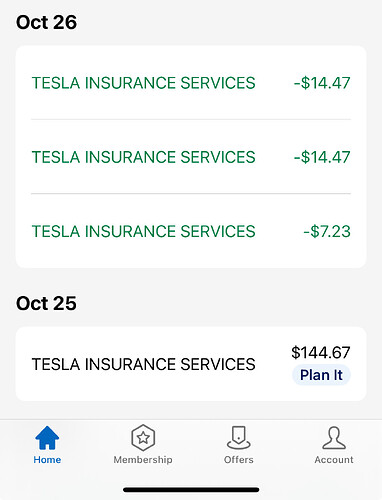Go to the Offers tab label

pos(239,460)
